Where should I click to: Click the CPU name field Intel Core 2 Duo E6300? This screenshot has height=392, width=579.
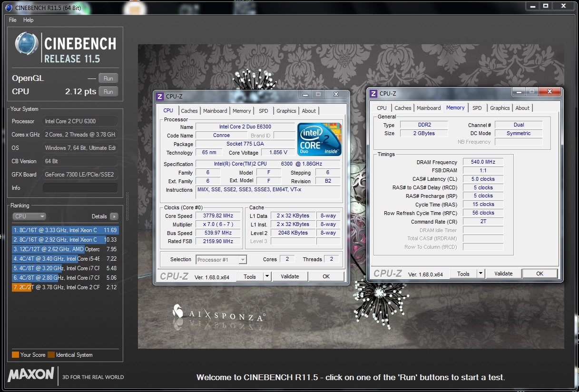coord(245,127)
